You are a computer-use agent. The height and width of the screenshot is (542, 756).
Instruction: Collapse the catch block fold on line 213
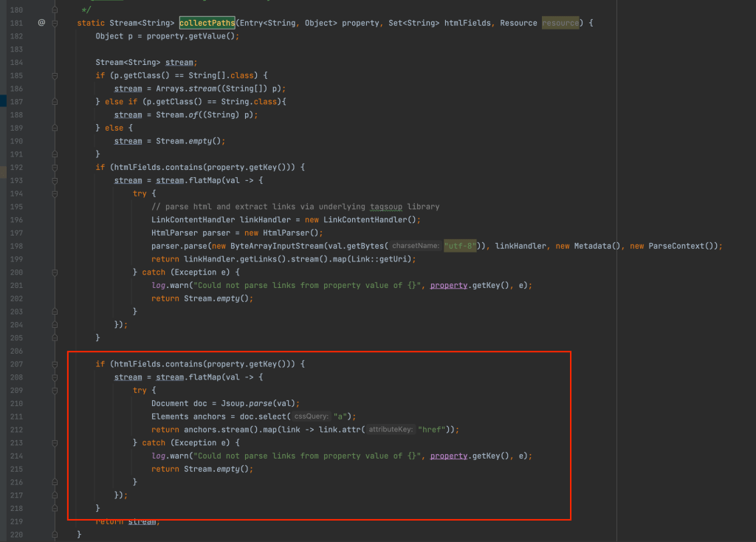pos(55,442)
